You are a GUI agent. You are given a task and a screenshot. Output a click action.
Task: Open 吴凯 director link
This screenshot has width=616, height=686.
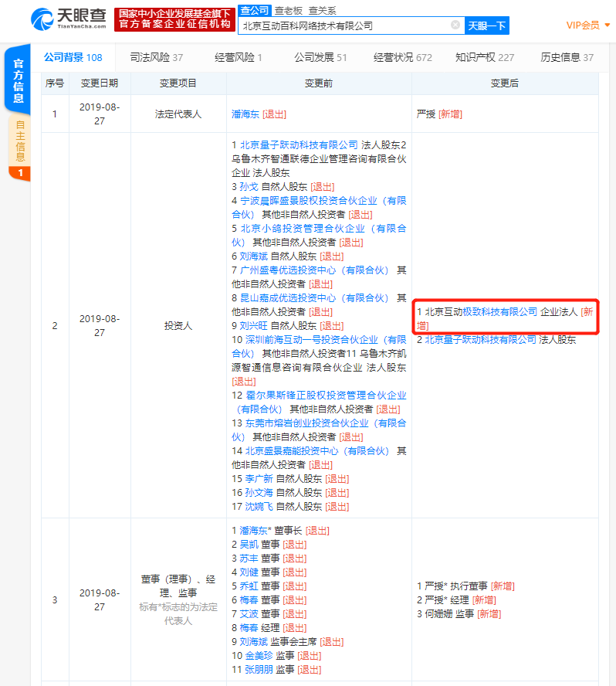point(249,545)
